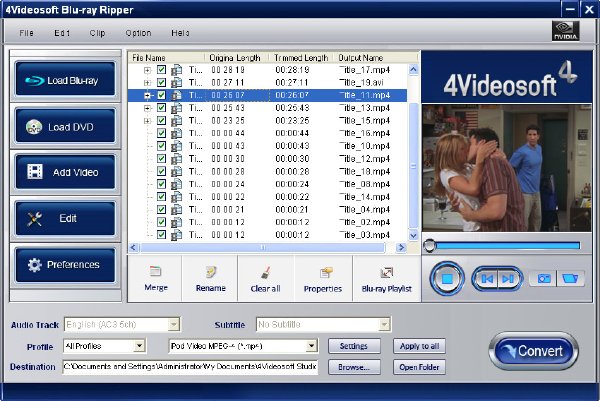600x401 pixels.
Task: Stop playback with the stop button
Action: click(x=447, y=279)
